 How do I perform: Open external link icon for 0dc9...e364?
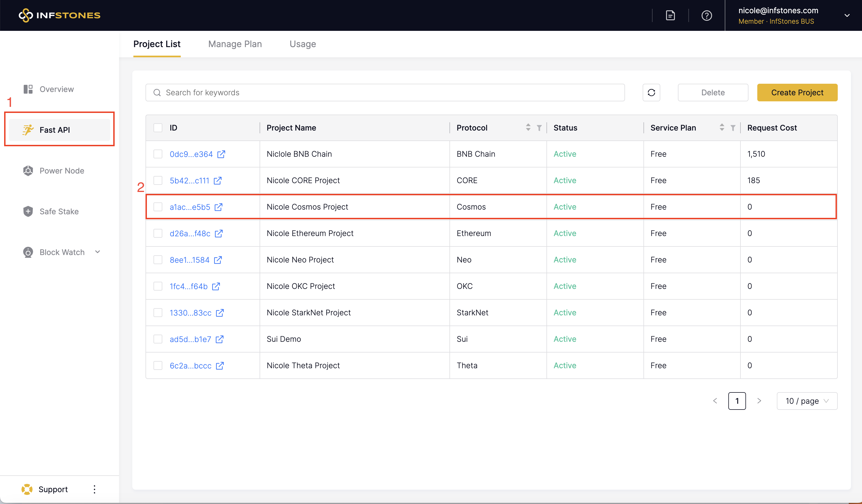[221, 154]
